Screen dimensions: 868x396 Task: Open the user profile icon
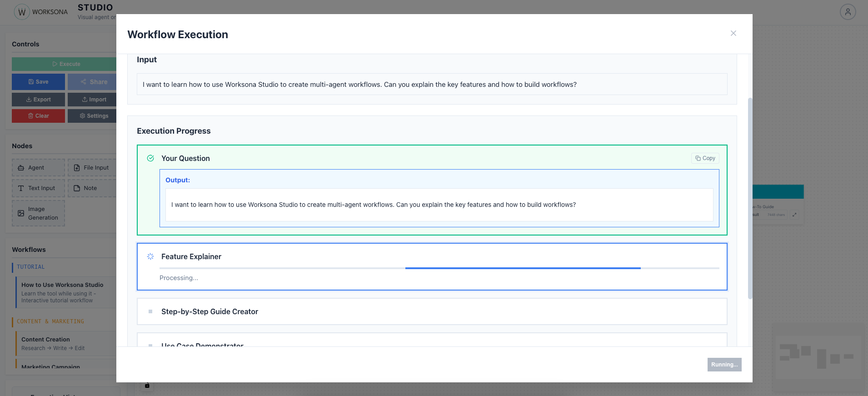tap(848, 12)
